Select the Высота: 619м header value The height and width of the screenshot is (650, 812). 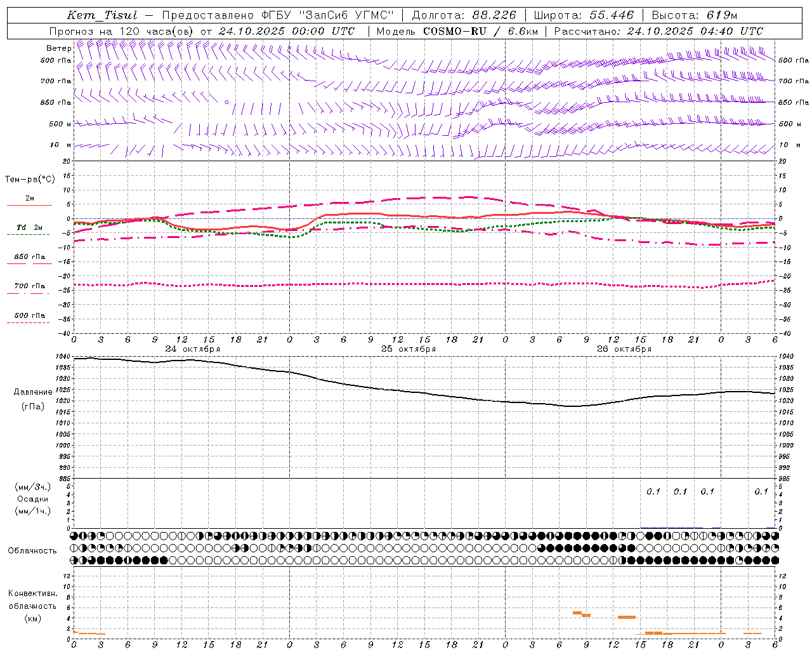pos(695,15)
